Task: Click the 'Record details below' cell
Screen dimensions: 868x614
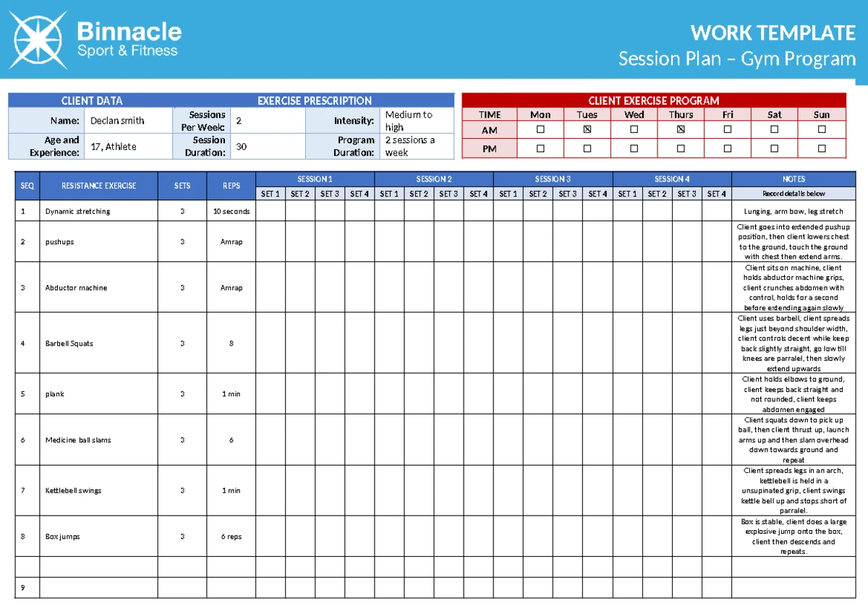Action: point(793,193)
